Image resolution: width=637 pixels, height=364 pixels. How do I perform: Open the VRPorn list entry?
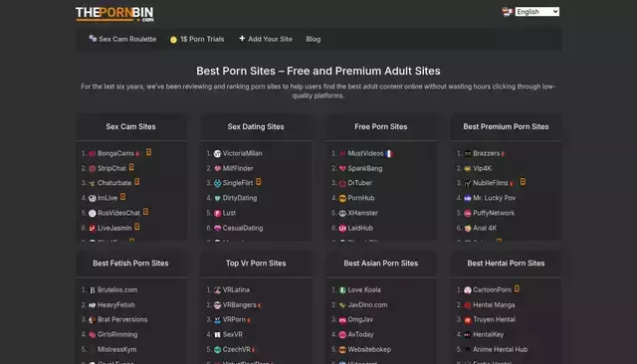coord(234,320)
